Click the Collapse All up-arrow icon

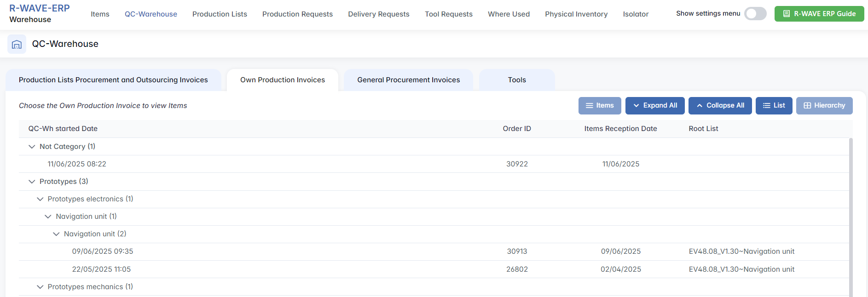click(x=700, y=106)
